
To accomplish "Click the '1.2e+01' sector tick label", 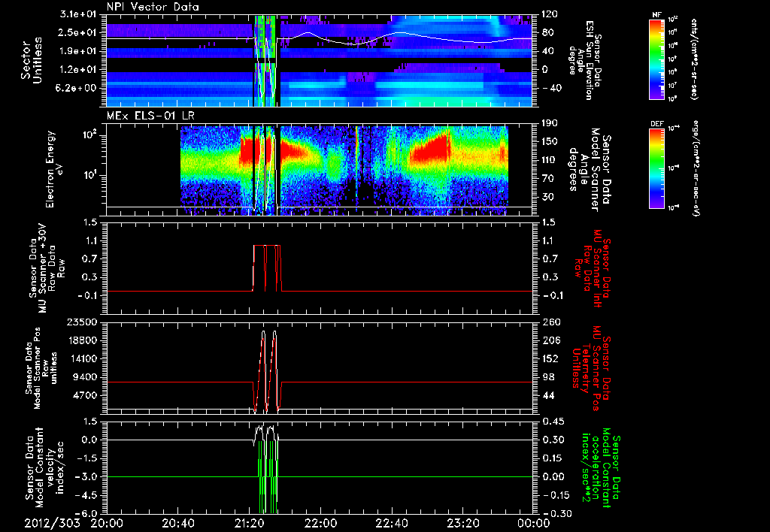I will tap(78, 69).
